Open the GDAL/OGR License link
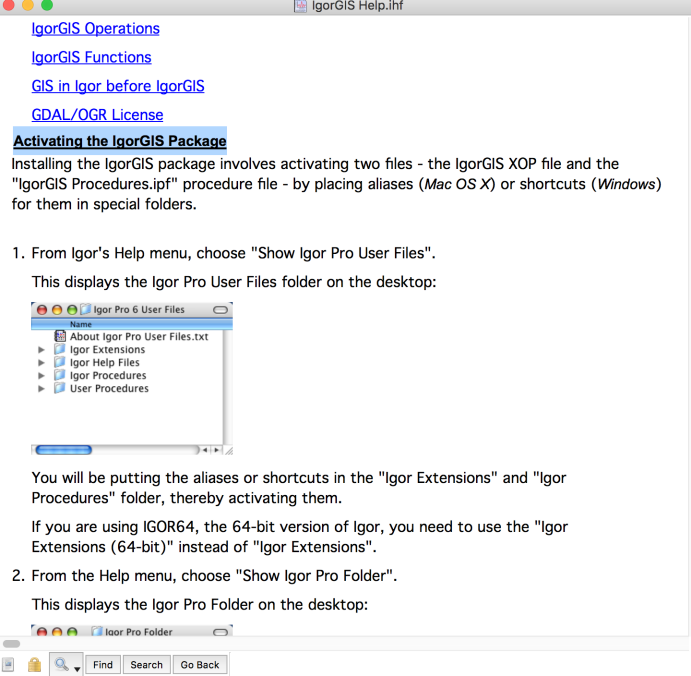The width and height of the screenshot is (691, 676). pos(97,115)
